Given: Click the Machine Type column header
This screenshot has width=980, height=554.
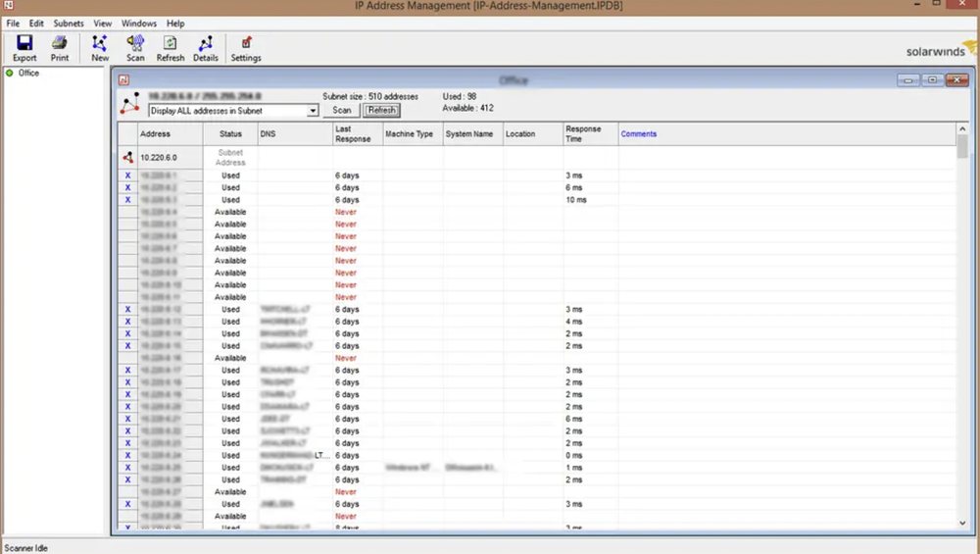Looking at the screenshot, I should (413, 133).
